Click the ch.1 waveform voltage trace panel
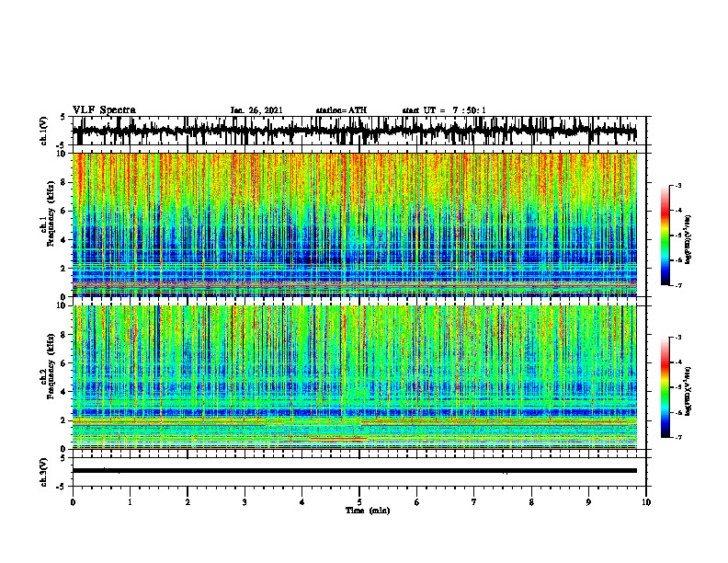The width and height of the screenshot is (728, 563). point(359,131)
